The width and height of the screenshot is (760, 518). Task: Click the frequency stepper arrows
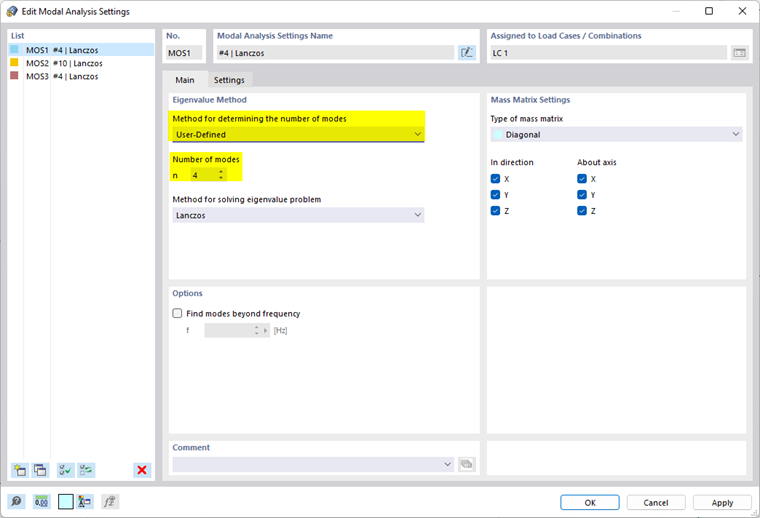pyautogui.click(x=256, y=330)
